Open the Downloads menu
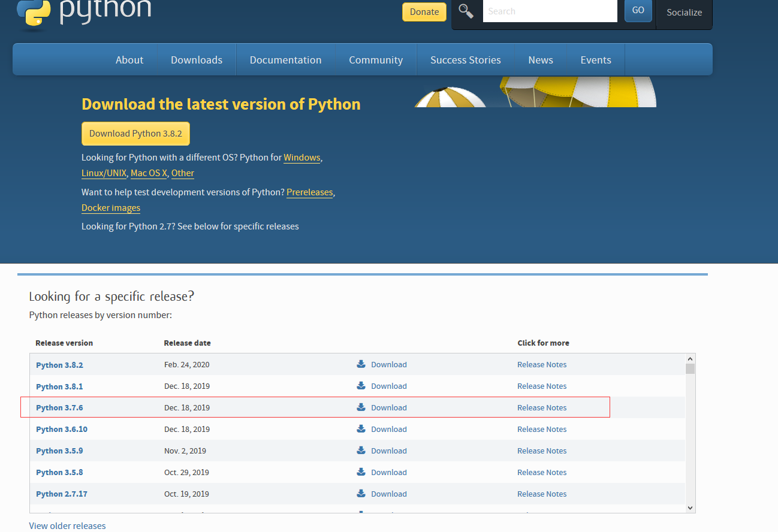The height and width of the screenshot is (532, 778). 197,59
